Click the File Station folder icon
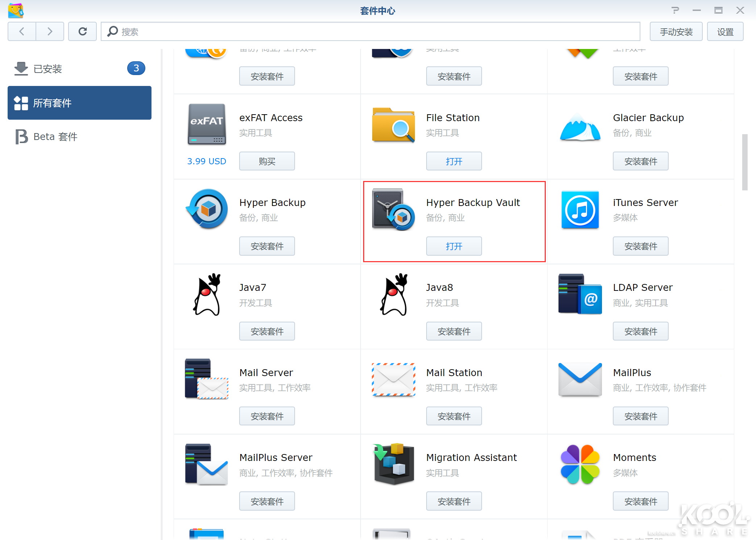756x540 pixels. point(393,124)
